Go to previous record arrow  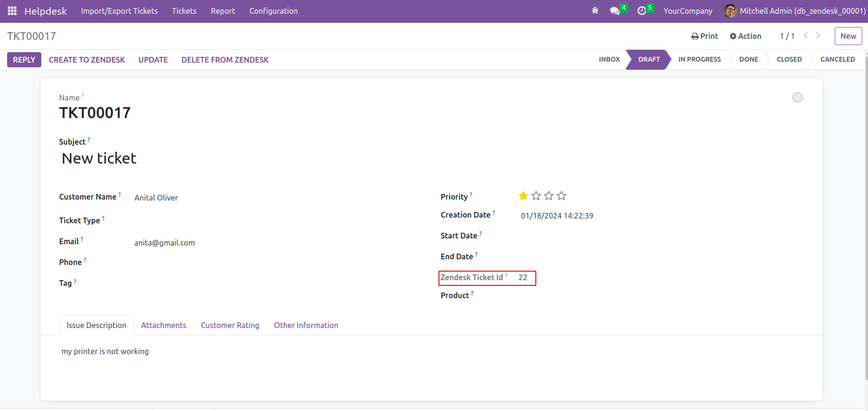[x=805, y=36]
